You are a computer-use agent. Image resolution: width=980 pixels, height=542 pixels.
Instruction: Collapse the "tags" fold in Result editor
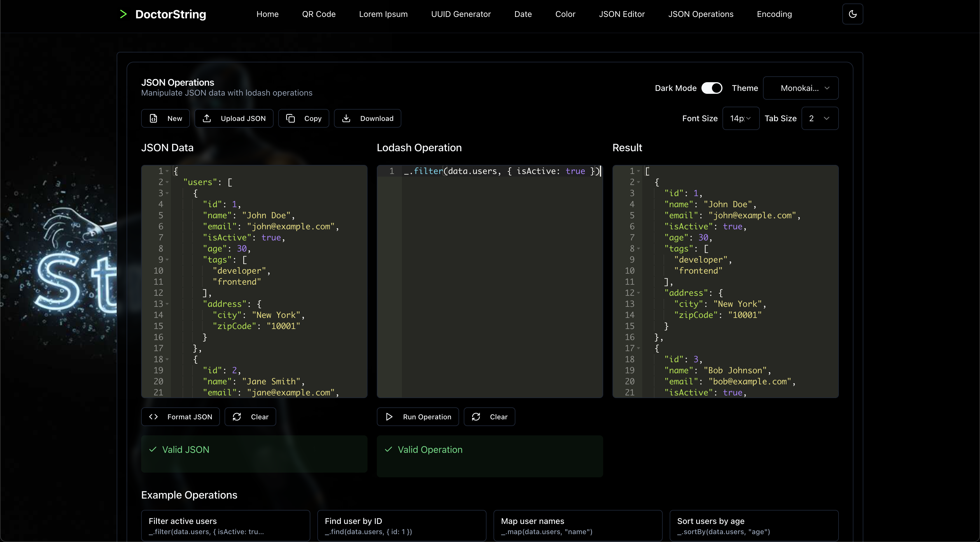pyautogui.click(x=638, y=249)
